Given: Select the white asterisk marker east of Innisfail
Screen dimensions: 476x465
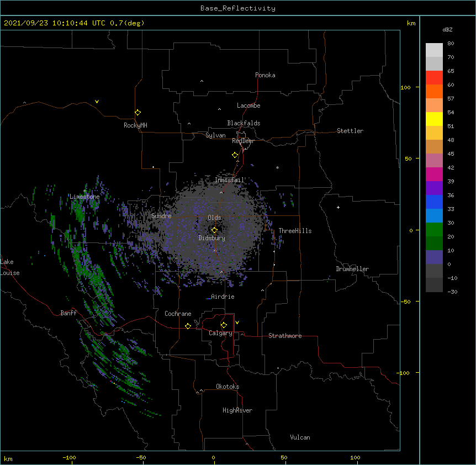Looking at the screenshot, I should coord(277,168).
